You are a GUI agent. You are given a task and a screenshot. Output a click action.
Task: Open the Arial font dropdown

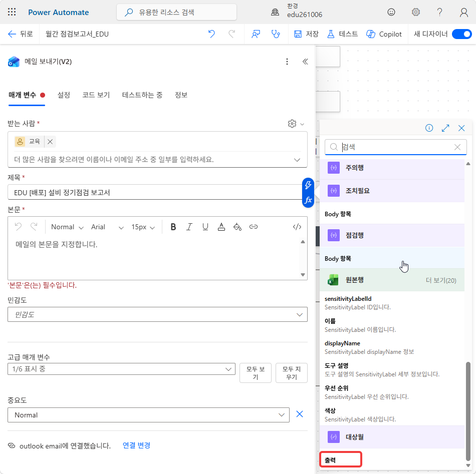(x=107, y=227)
